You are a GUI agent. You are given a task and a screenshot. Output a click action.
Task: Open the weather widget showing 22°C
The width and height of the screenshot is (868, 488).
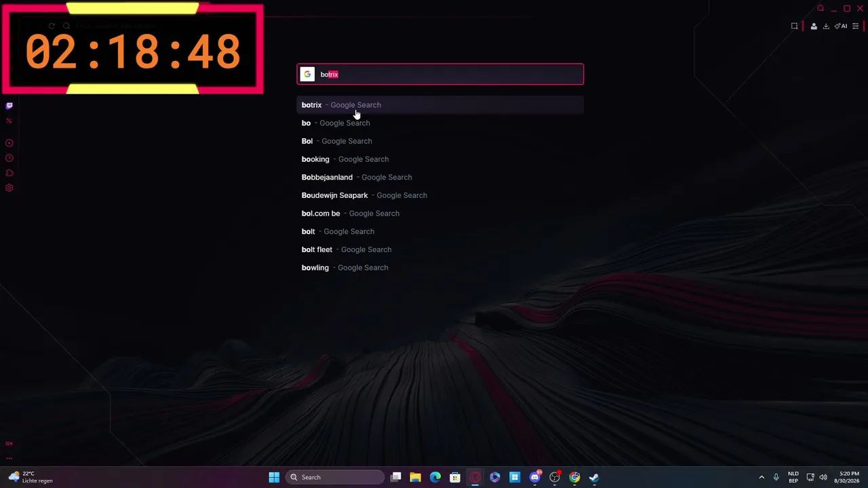coord(31,477)
